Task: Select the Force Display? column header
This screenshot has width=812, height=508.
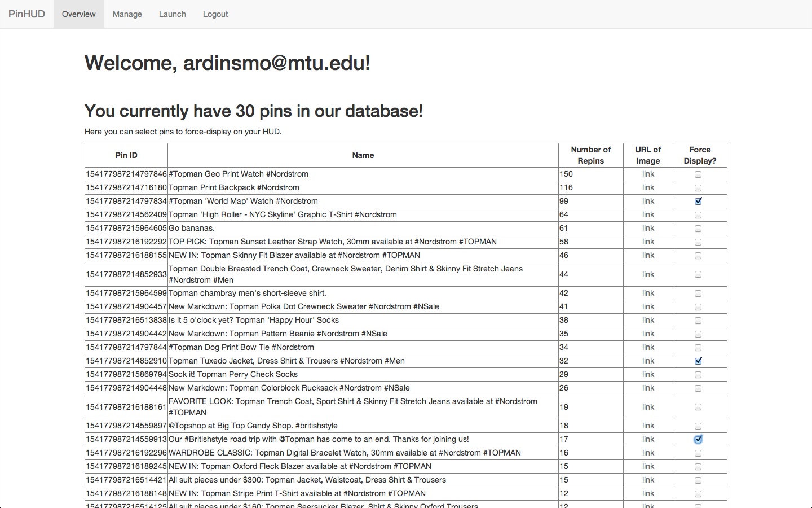Action: point(700,155)
